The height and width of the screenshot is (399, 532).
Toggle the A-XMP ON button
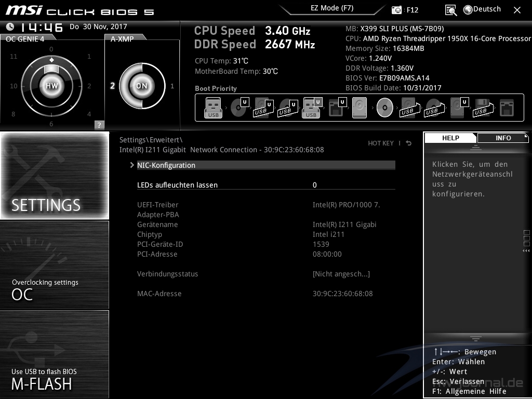tap(142, 86)
